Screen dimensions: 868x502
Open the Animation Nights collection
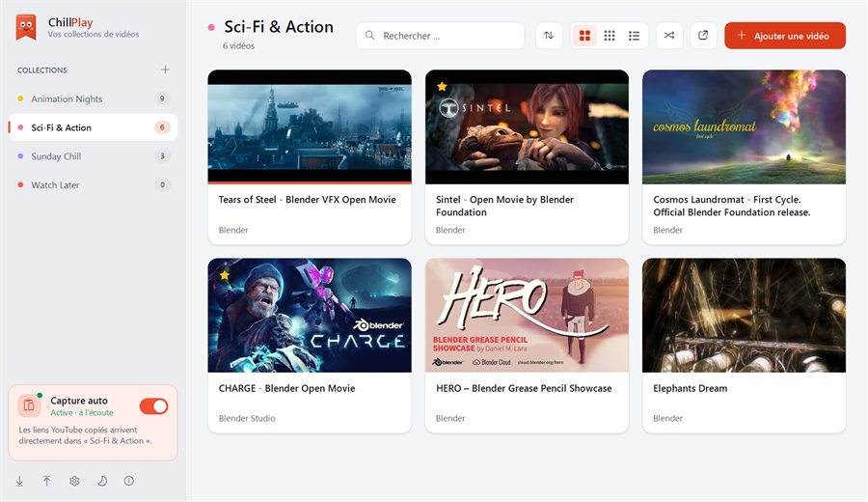(93, 98)
